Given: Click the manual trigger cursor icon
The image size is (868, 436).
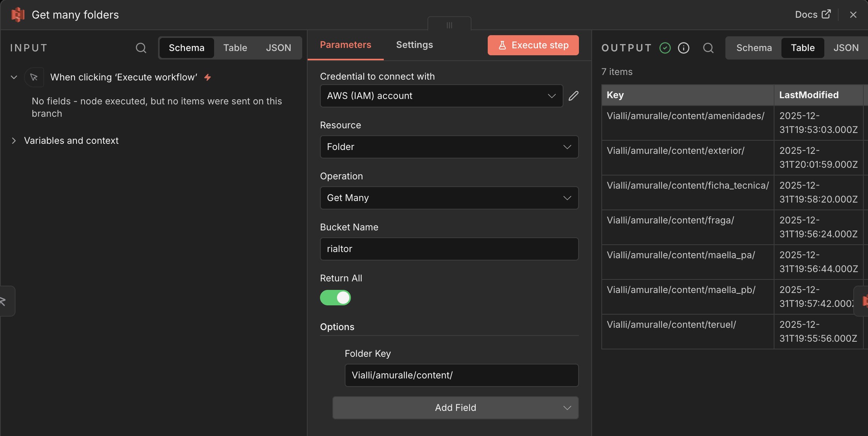Looking at the screenshot, I should click(x=34, y=77).
